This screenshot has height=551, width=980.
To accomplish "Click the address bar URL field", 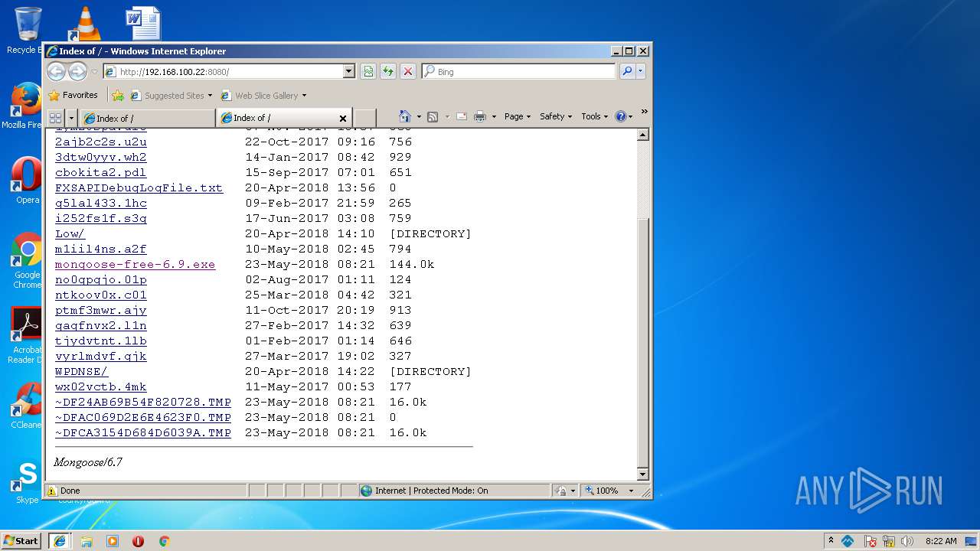I will [230, 71].
